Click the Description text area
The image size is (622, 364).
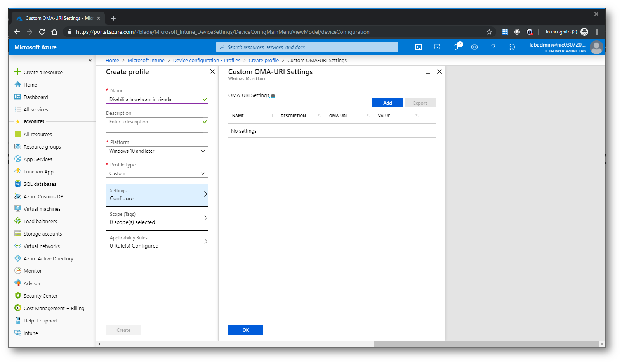(157, 125)
